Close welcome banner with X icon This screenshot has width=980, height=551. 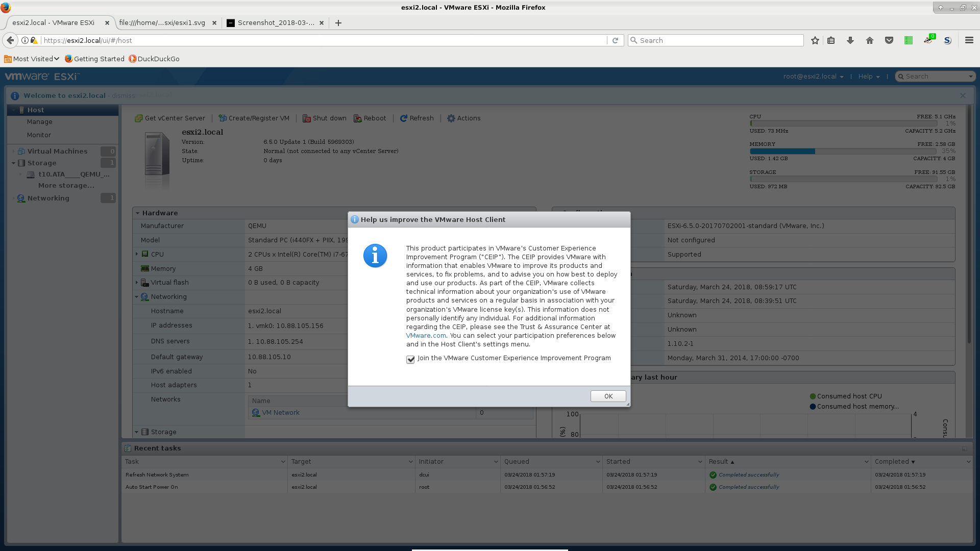(x=963, y=95)
